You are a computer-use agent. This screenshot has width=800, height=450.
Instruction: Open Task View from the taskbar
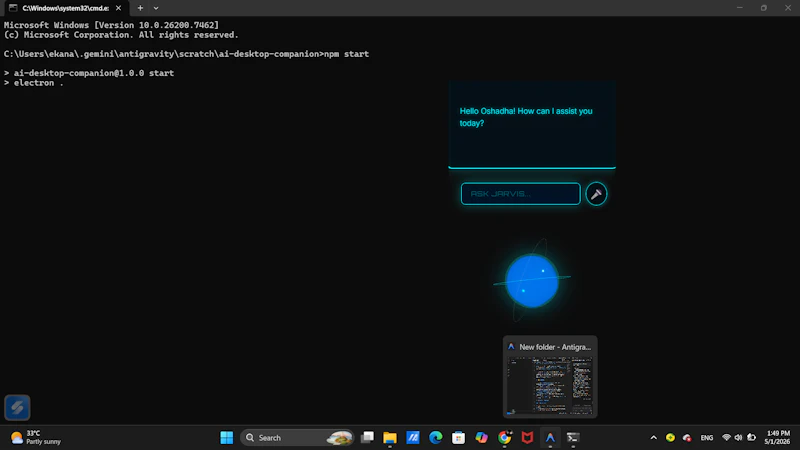click(x=367, y=437)
